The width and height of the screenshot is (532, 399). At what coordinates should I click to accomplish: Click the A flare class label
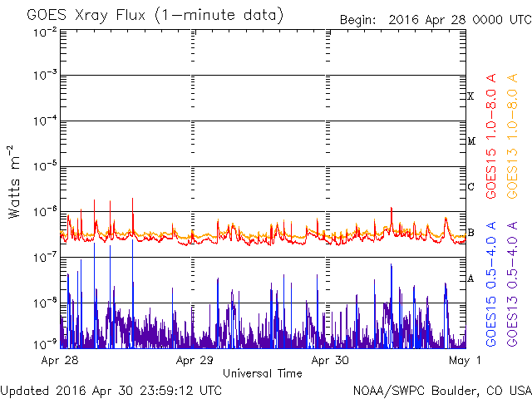click(x=470, y=278)
